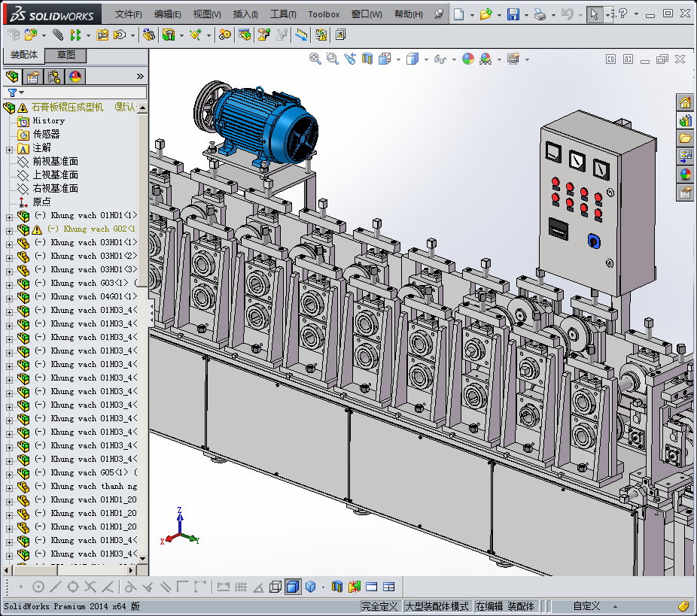The width and height of the screenshot is (697, 616).
Task: Toggle the Hidden Lines Removed display mode
Action: tap(275, 587)
